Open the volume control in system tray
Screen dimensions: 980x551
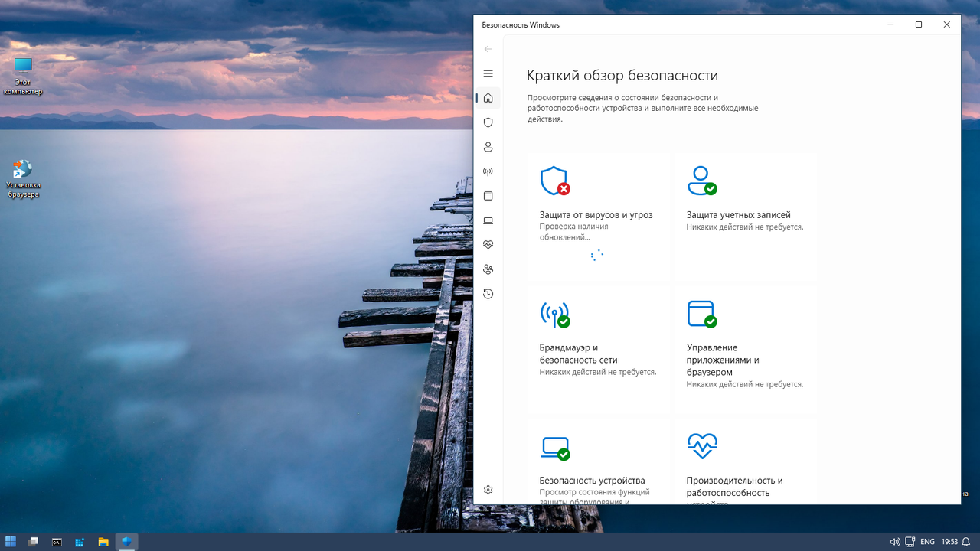[895, 542]
